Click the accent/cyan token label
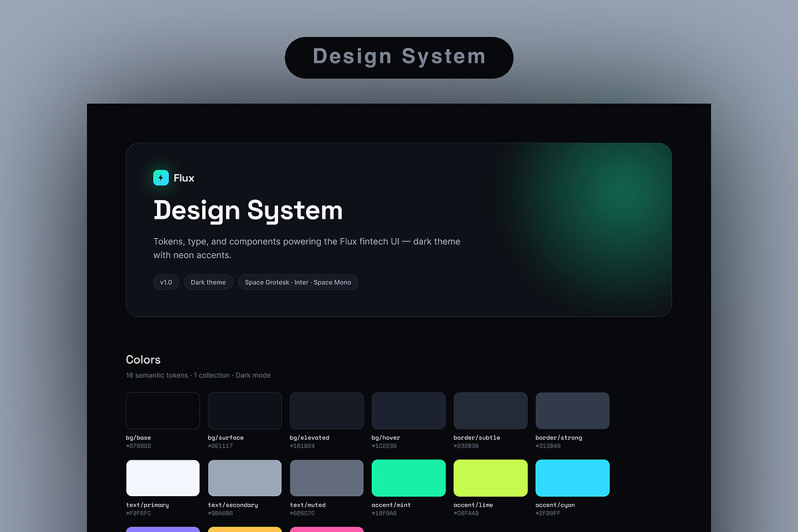This screenshot has height=532, width=798. point(555,505)
